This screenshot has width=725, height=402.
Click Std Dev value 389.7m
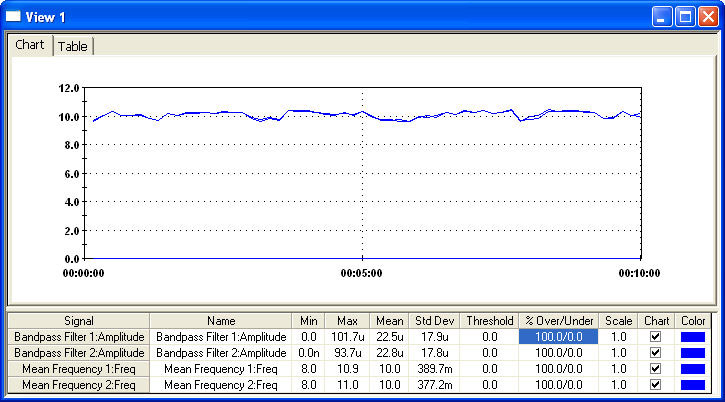point(435,369)
